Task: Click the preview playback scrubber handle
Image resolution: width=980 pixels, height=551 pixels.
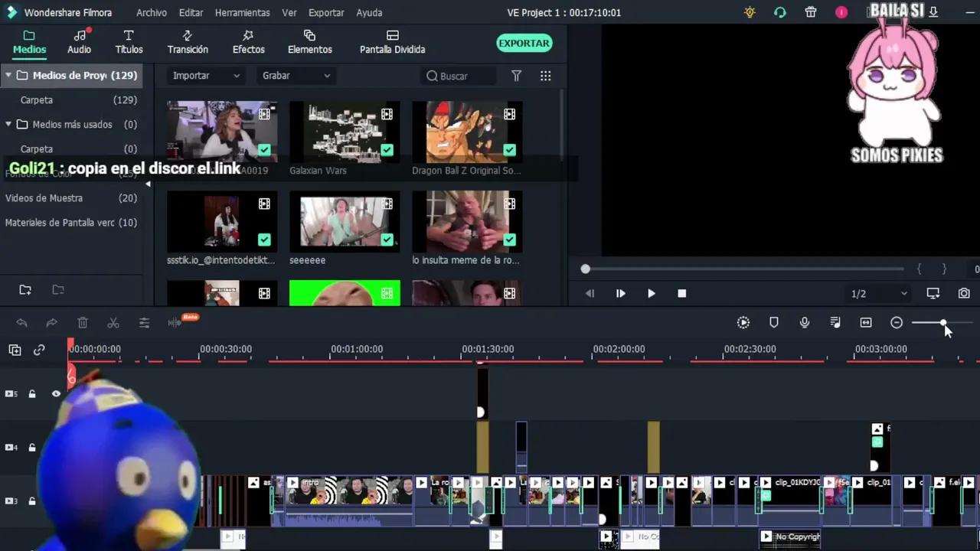Action: click(586, 269)
